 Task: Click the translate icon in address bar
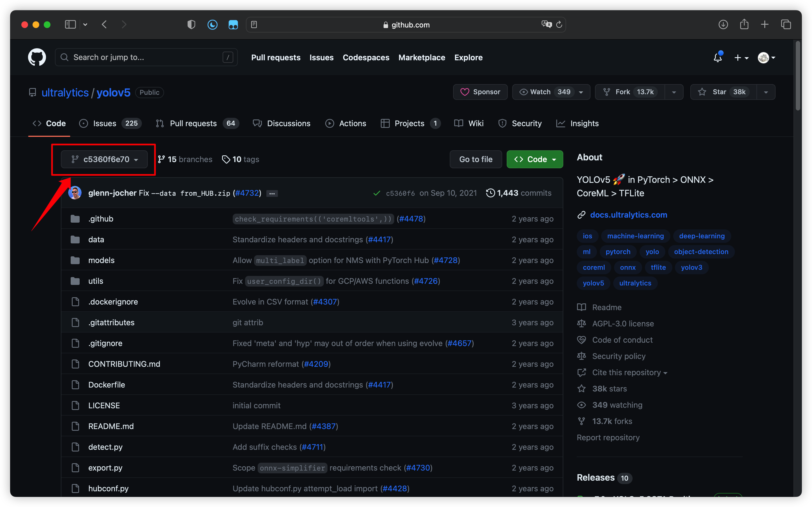546,24
